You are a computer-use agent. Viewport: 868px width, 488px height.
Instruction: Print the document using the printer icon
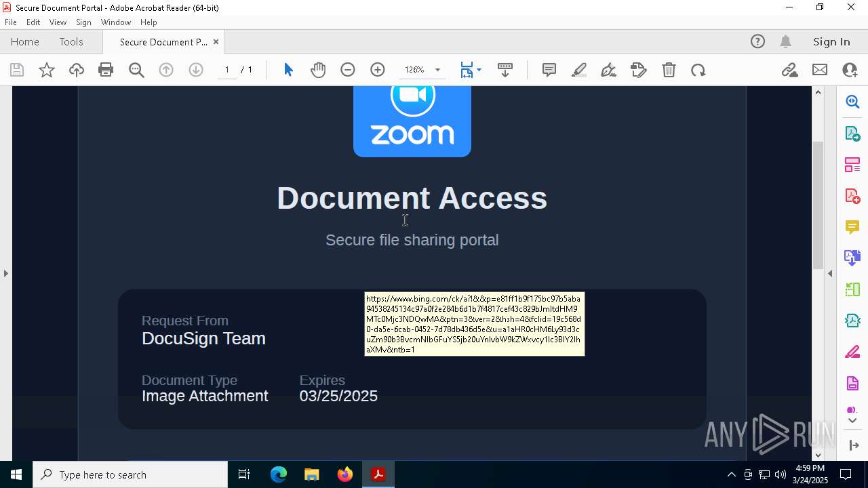106,70
